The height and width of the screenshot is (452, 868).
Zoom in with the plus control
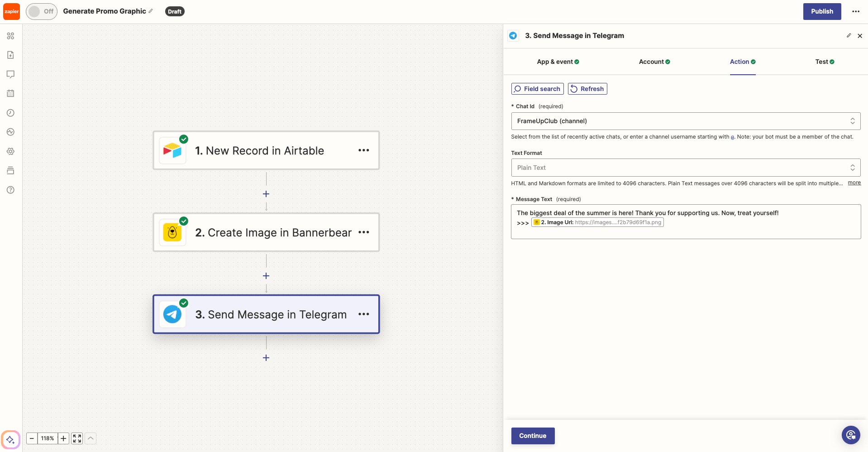click(63, 438)
